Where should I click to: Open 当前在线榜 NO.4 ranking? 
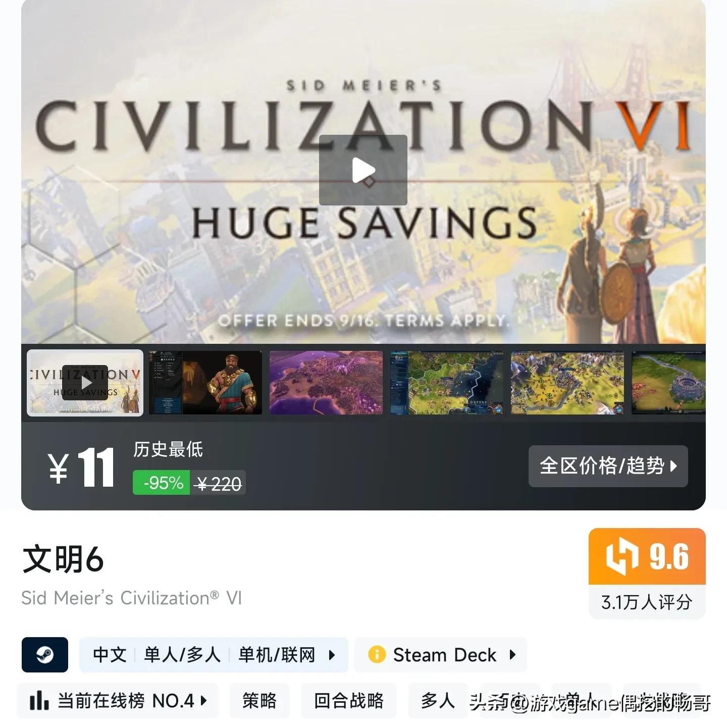pyautogui.click(x=117, y=701)
